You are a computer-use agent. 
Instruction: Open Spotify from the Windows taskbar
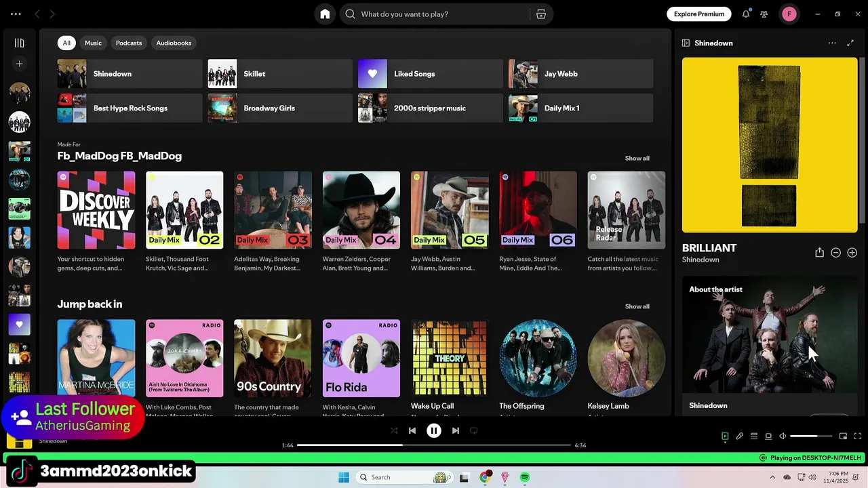(525, 477)
